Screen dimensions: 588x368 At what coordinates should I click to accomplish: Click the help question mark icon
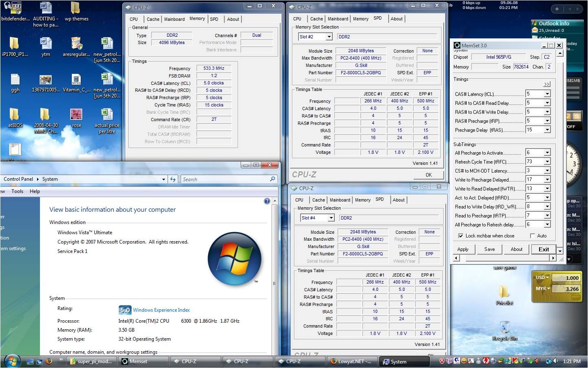pos(267,201)
